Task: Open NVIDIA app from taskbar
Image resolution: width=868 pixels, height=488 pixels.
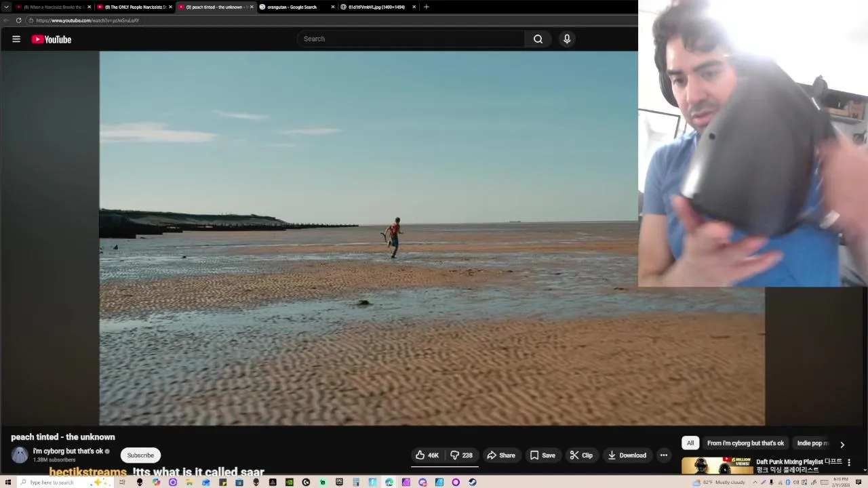Action: (x=289, y=482)
